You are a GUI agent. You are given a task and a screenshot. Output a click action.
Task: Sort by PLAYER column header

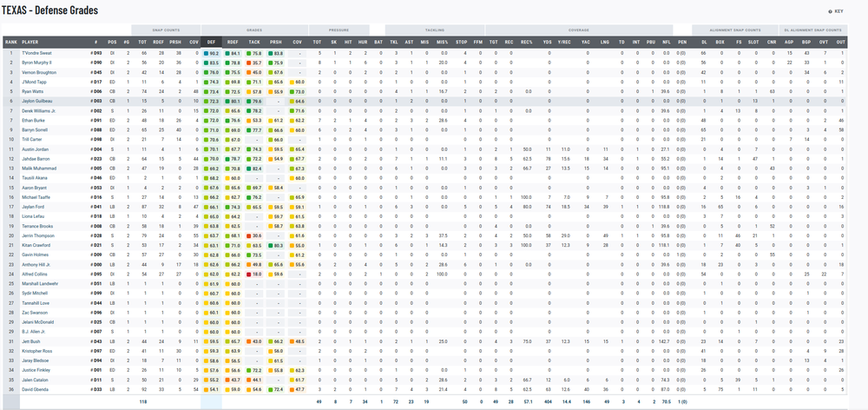[x=30, y=41]
